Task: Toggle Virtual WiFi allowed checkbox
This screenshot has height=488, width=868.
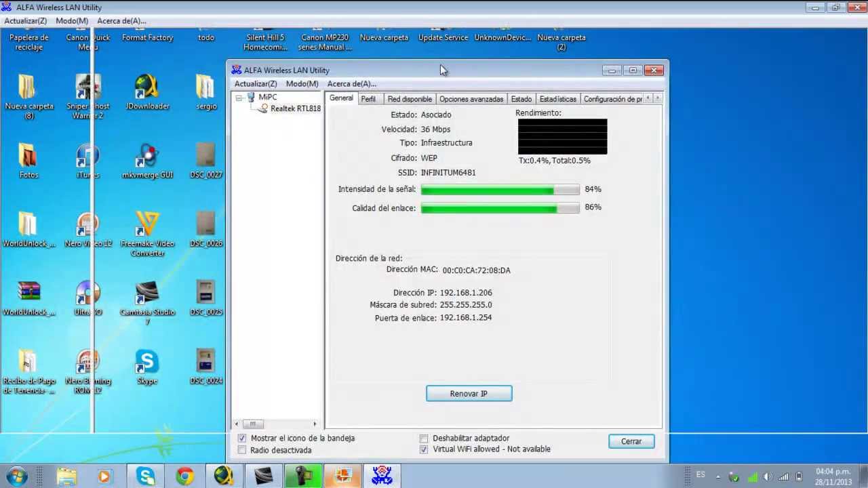Action: (x=424, y=449)
